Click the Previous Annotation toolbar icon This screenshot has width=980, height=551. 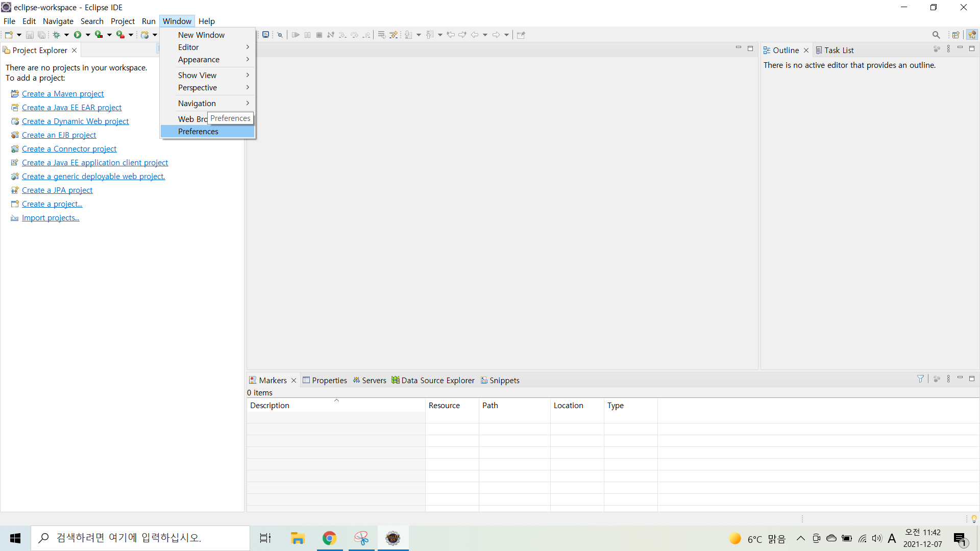tap(430, 35)
